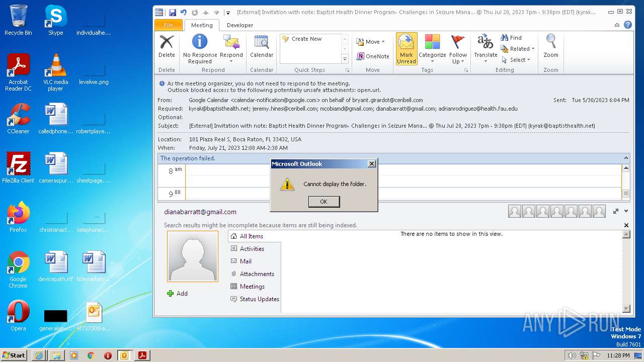This screenshot has height=362, width=644.
Task: Click dianabarratt@gmail.com contact photo
Action: tap(193, 256)
